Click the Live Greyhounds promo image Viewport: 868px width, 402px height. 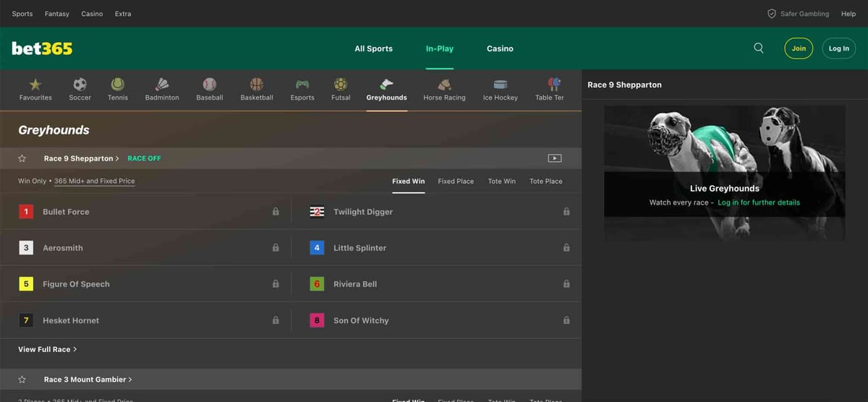tap(725, 172)
